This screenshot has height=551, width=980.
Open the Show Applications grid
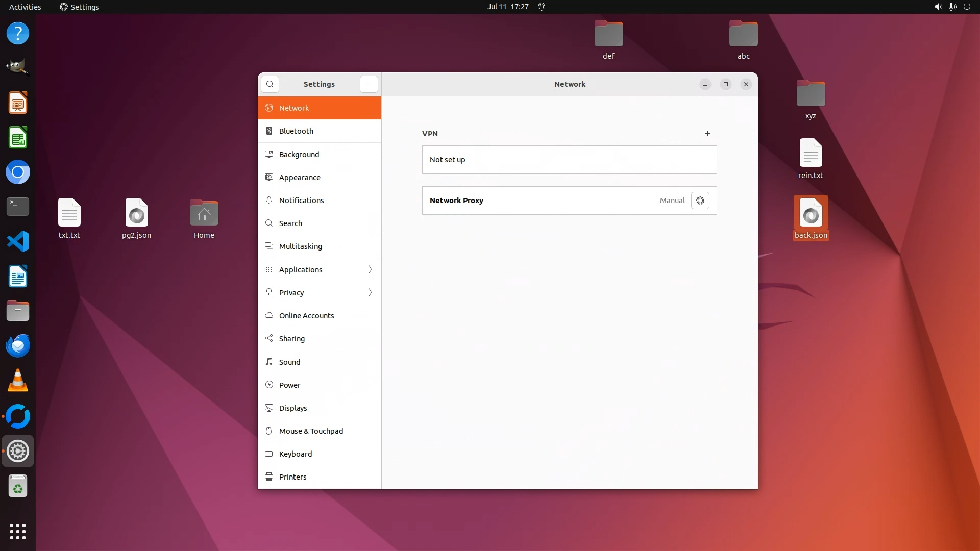(18, 531)
